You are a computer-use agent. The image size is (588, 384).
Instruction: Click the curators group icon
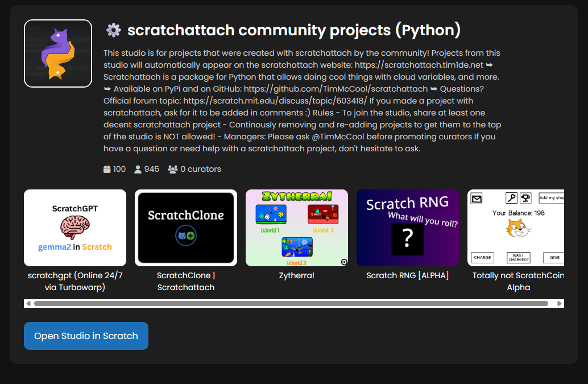172,170
